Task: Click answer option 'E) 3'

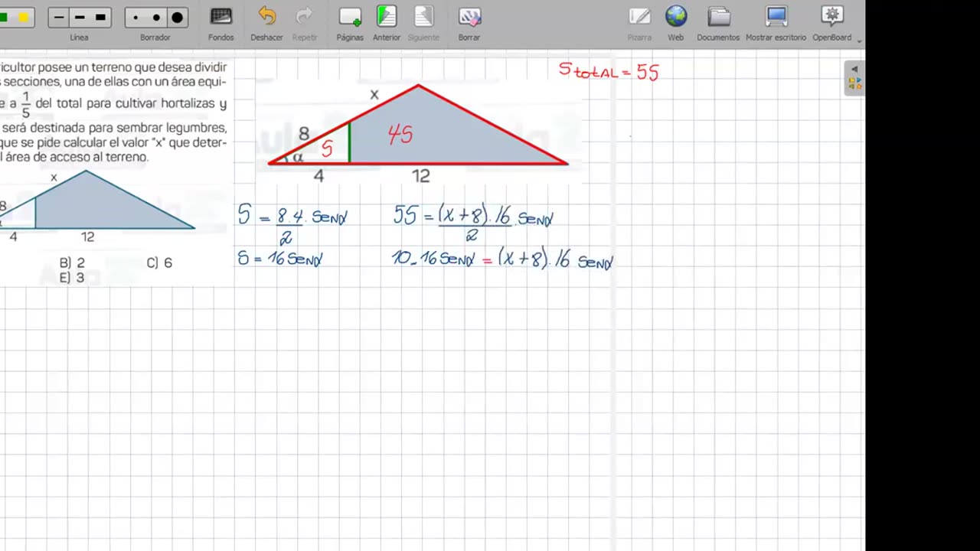Action: [72, 278]
